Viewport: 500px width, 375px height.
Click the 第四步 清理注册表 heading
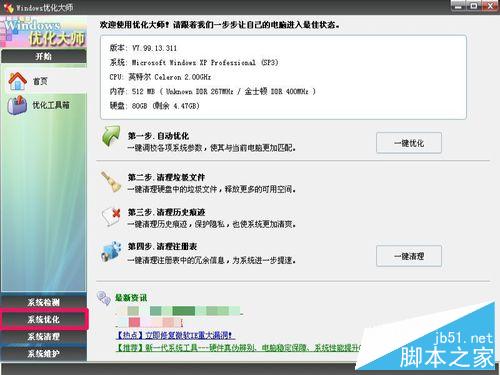(162, 247)
